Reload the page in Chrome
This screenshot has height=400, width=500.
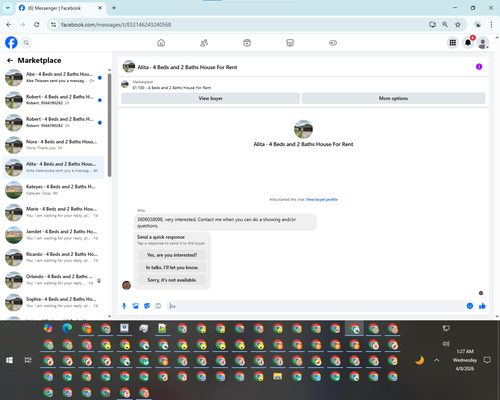click(x=37, y=24)
